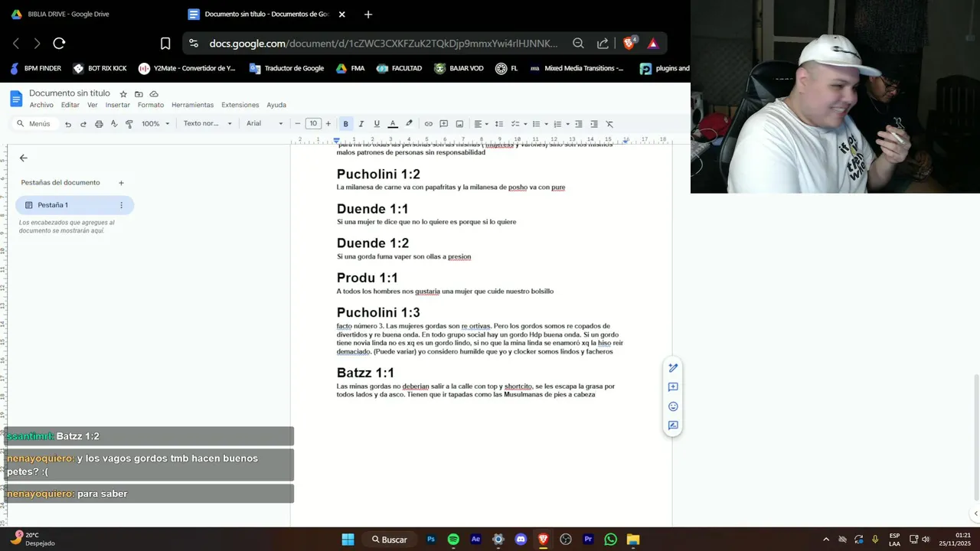
Task: Move the document to a folder
Action: 139,94
